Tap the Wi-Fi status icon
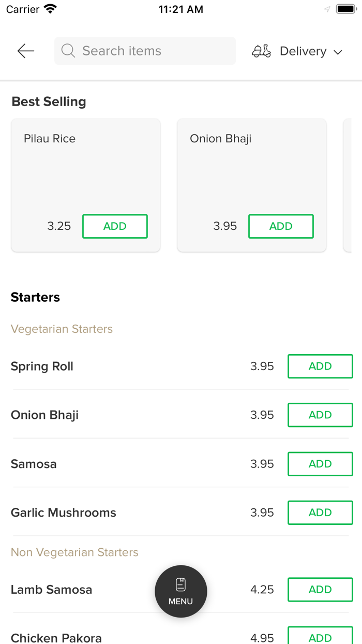362x644 pixels. coord(51,9)
